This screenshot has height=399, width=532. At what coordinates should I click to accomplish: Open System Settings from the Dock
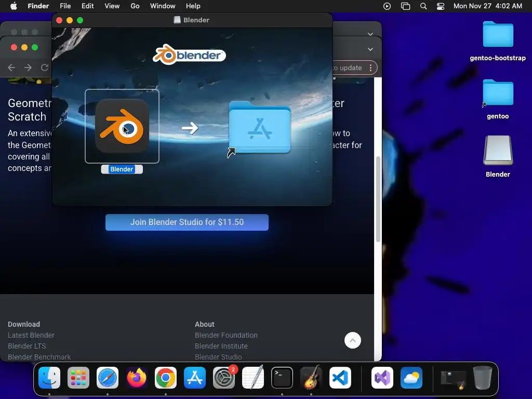(224, 378)
